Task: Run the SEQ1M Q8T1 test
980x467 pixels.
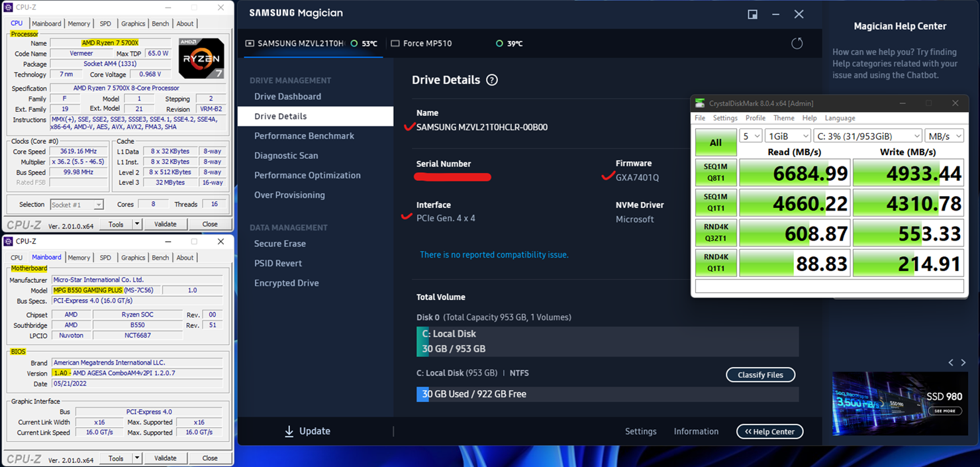Action: click(716, 173)
